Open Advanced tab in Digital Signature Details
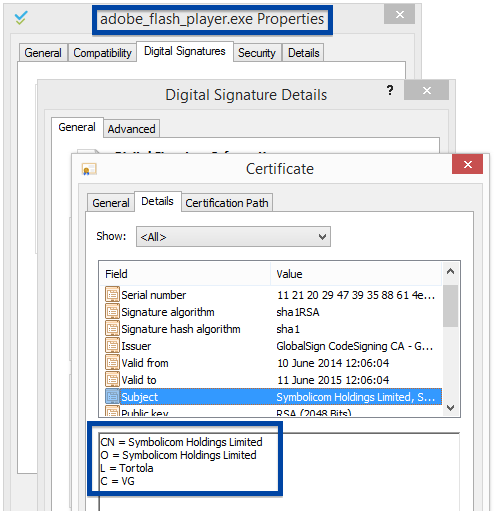The height and width of the screenshot is (511, 496). click(131, 129)
